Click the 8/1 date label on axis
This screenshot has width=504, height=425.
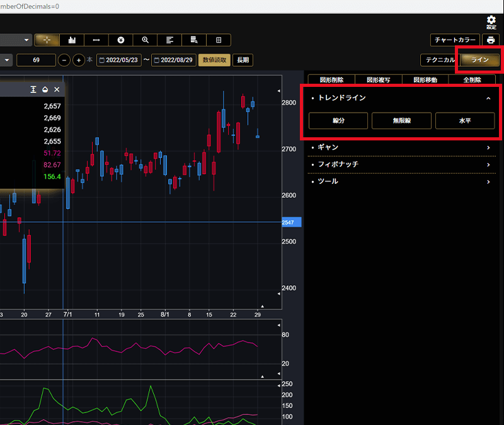[165, 314]
